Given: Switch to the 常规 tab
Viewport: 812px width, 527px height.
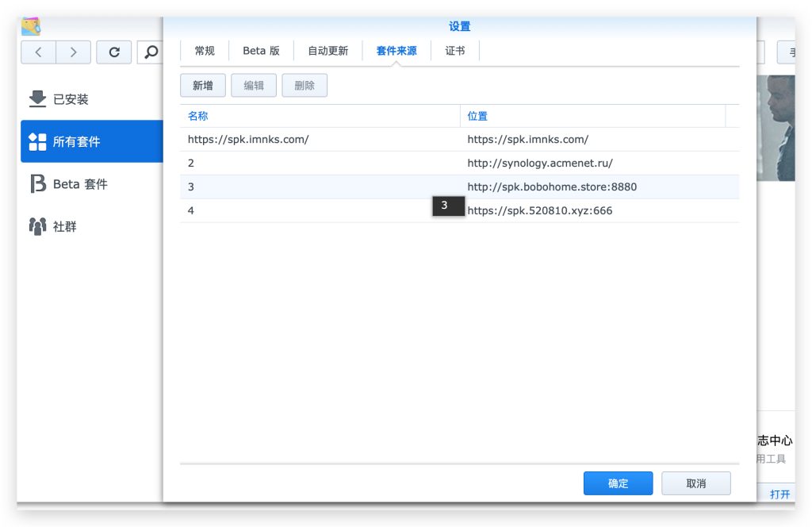Looking at the screenshot, I should [x=205, y=51].
